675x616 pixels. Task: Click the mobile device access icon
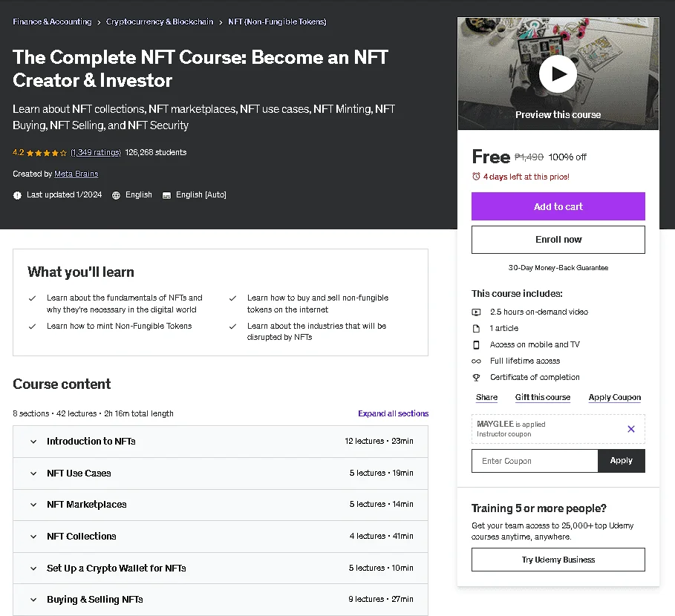tap(476, 345)
